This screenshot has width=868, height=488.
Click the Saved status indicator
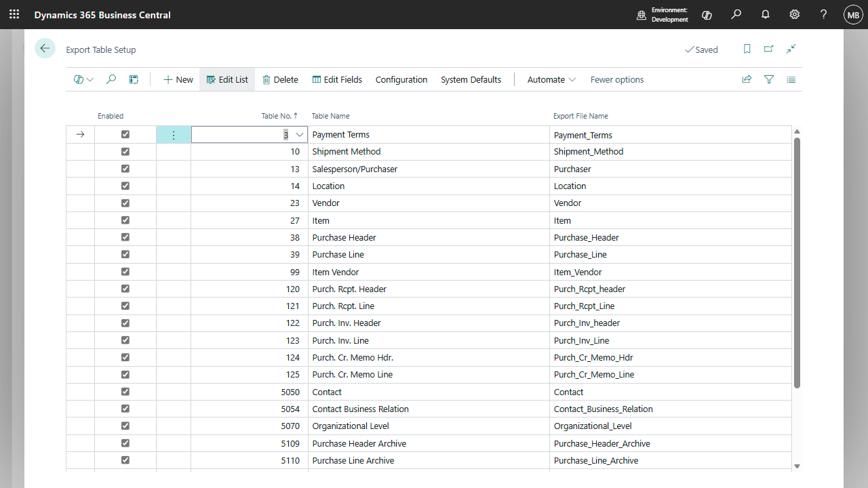tap(701, 49)
